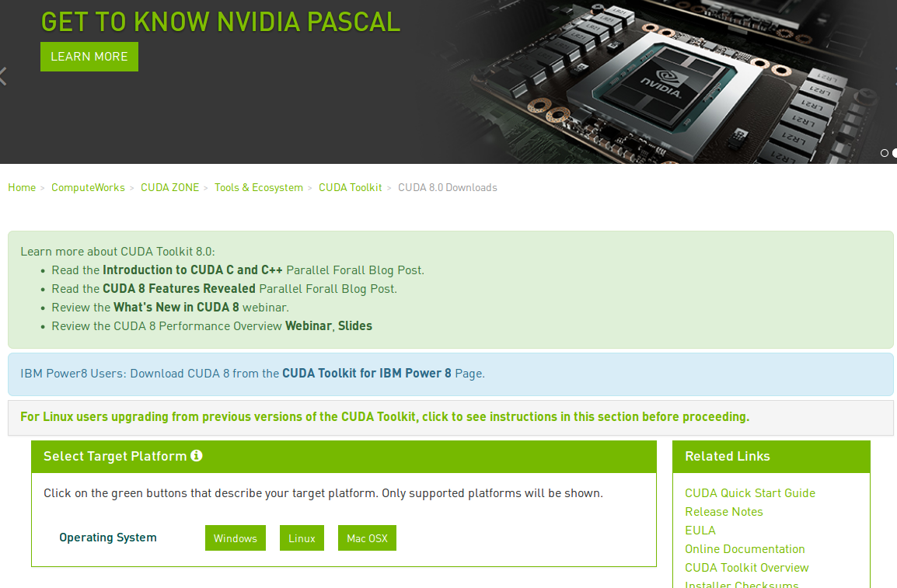The height and width of the screenshot is (588, 897).
Task: Click the Related Links panel header
Action: pos(771,457)
